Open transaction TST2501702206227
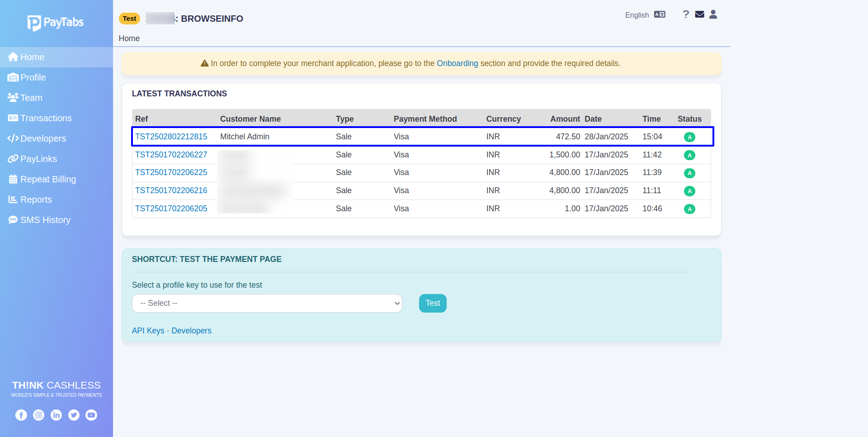868x437 pixels. [171, 155]
